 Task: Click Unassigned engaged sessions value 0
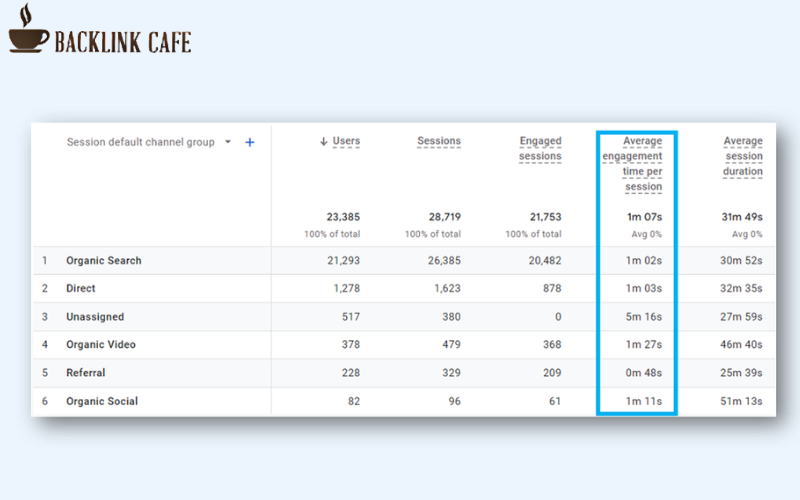(x=558, y=317)
